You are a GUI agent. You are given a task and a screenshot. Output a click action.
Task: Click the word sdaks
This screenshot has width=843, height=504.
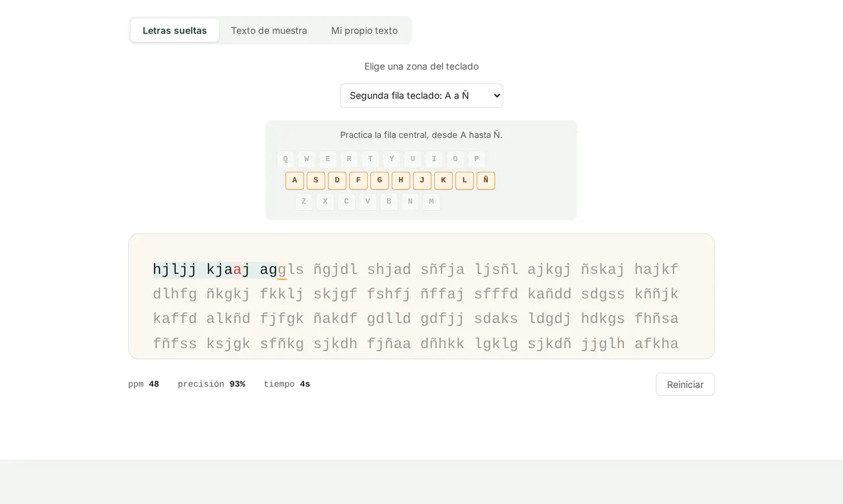click(x=496, y=319)
